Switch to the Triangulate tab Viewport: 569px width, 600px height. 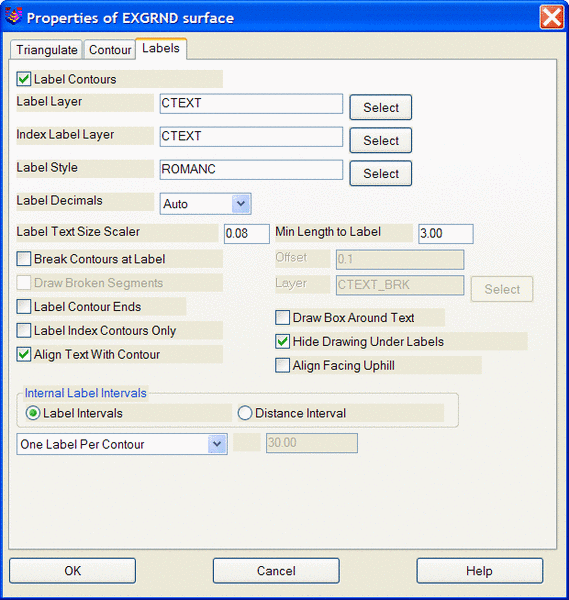click(46, 50)
